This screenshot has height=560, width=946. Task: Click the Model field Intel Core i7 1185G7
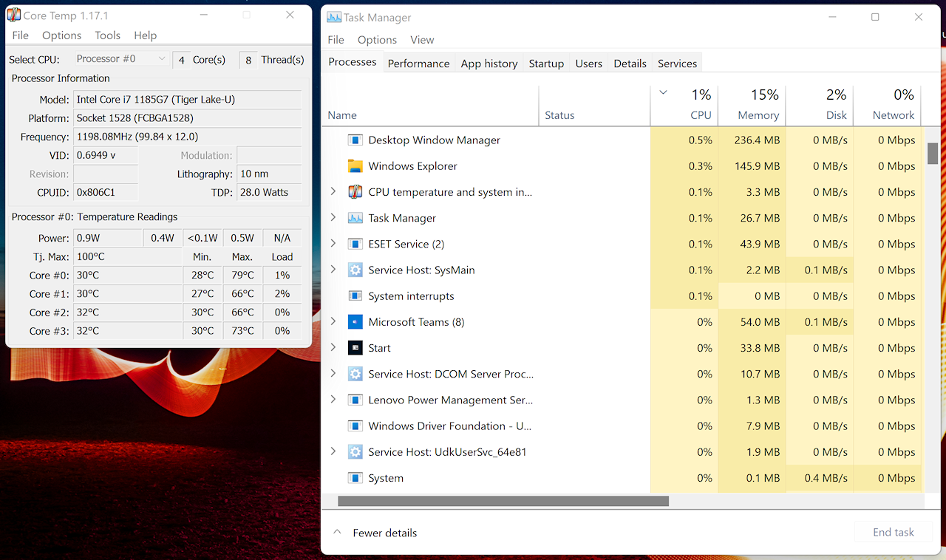click(x=188, y=99)
